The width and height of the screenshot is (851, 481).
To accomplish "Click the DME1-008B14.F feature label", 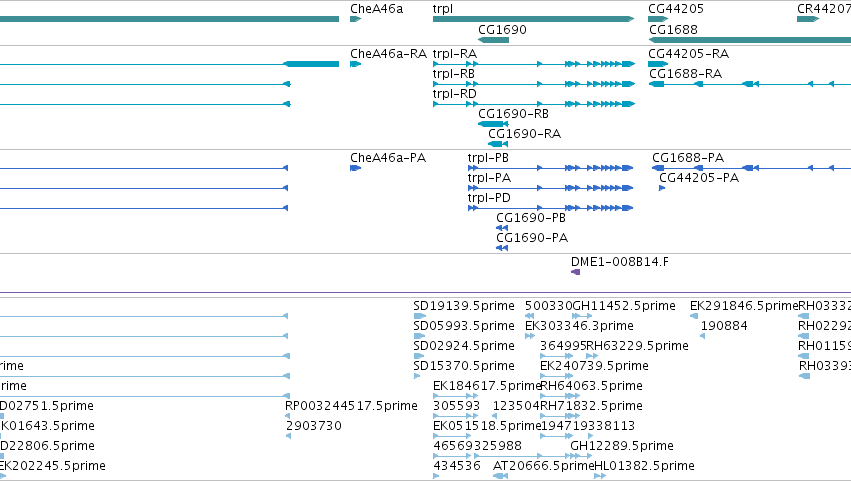I will [x=620, y=262].
